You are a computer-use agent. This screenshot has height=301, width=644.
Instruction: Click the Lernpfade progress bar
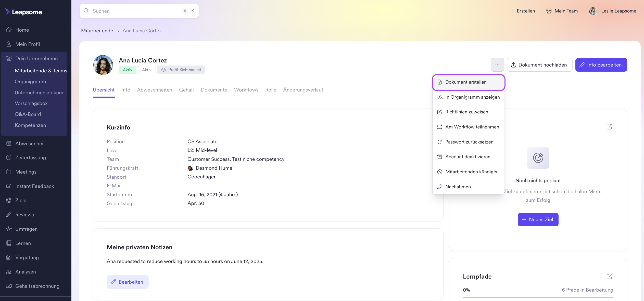point(538,297)
